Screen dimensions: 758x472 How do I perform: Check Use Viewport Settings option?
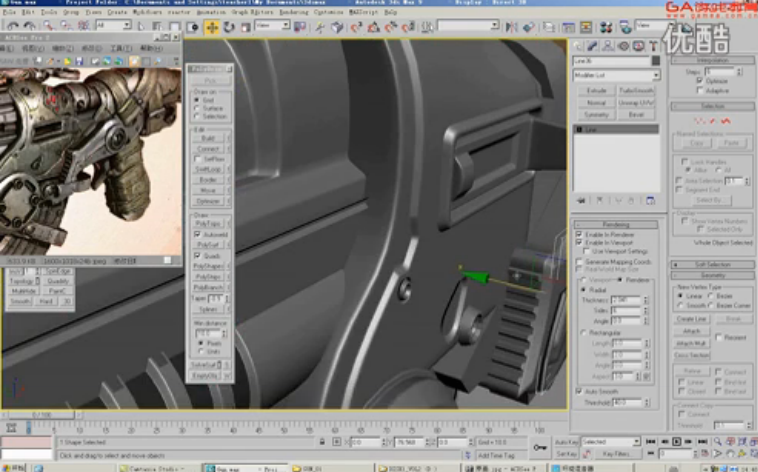pyautogui.click(x=586, y=251)
